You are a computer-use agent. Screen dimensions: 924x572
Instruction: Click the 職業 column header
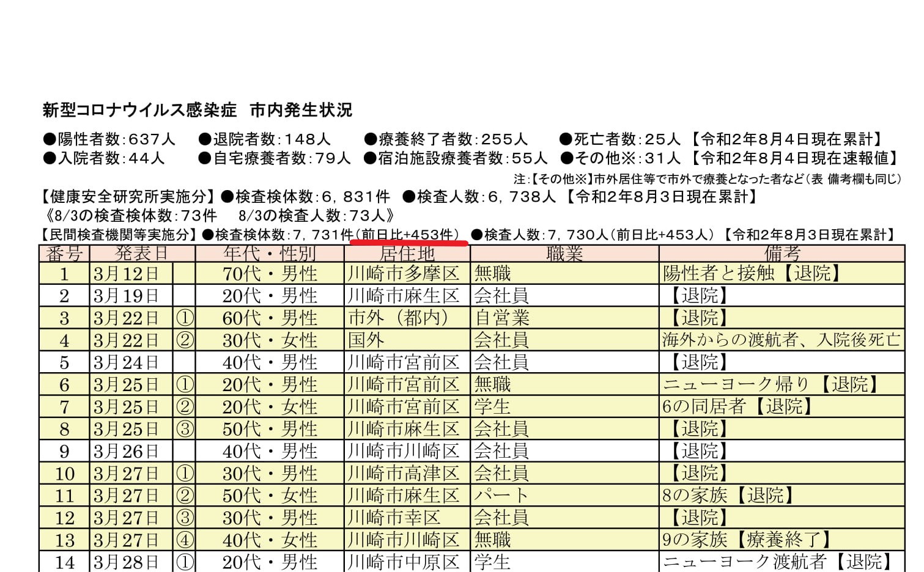point(564,254)
